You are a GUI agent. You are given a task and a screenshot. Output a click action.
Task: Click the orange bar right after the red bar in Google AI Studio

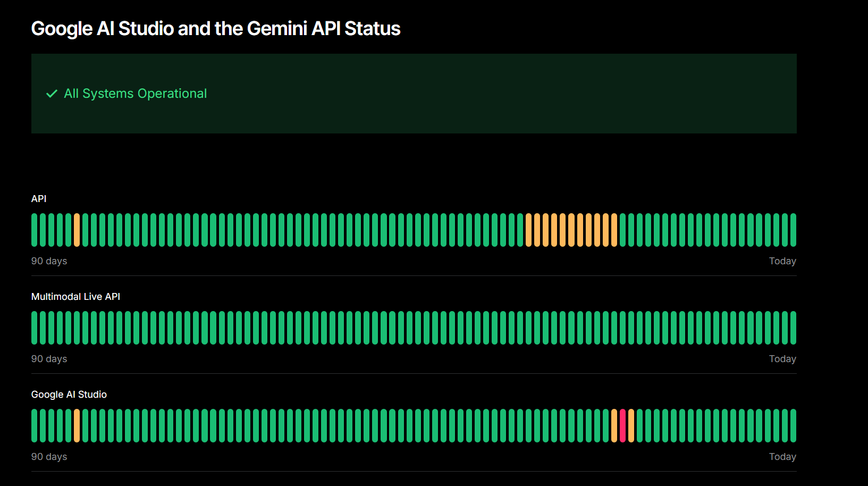(x=631, y=425)
